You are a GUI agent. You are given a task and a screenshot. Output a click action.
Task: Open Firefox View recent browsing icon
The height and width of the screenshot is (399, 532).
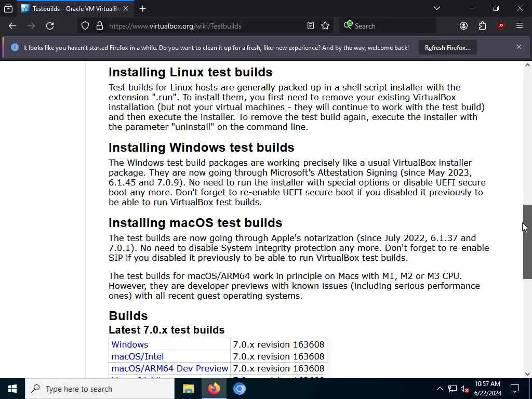(x=8, y=8)
